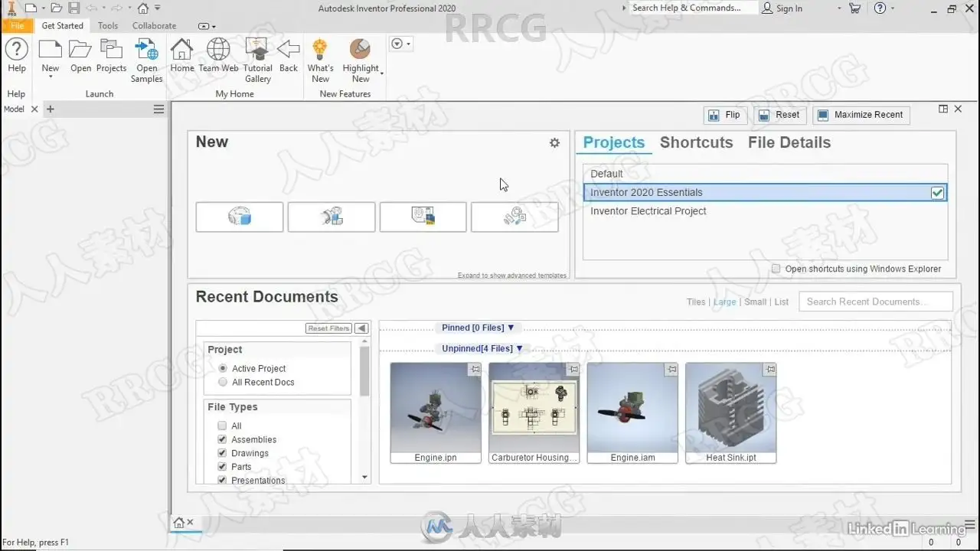Click the Open Samples icon

pos(146,50)
